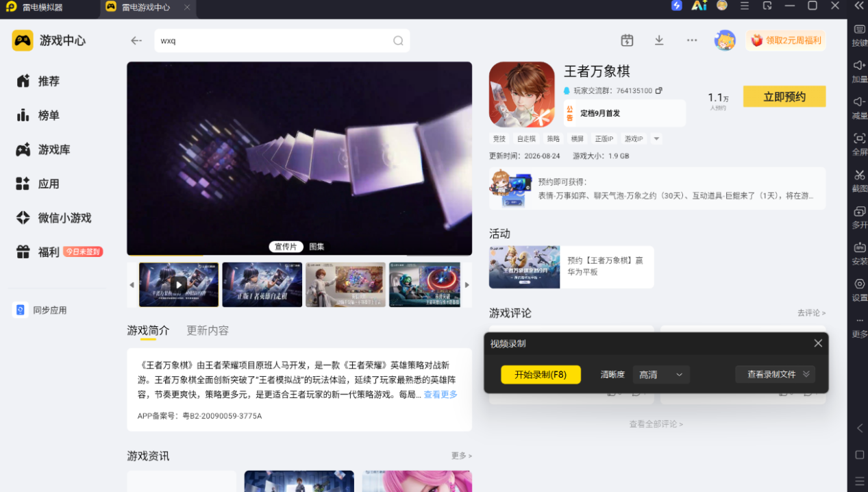
Task: Open the 推荐 sidebar section
Action: click(x=38, y=81)
